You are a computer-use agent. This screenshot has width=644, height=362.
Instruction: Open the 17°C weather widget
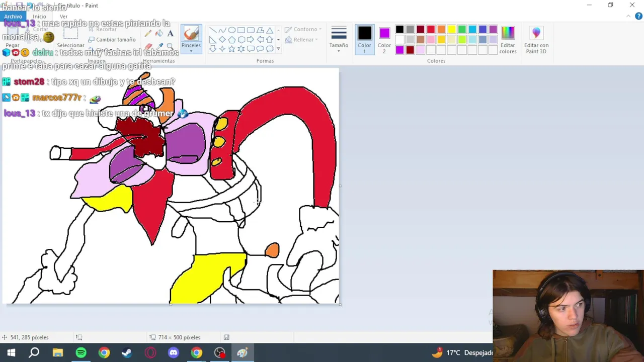coord(463,352)
